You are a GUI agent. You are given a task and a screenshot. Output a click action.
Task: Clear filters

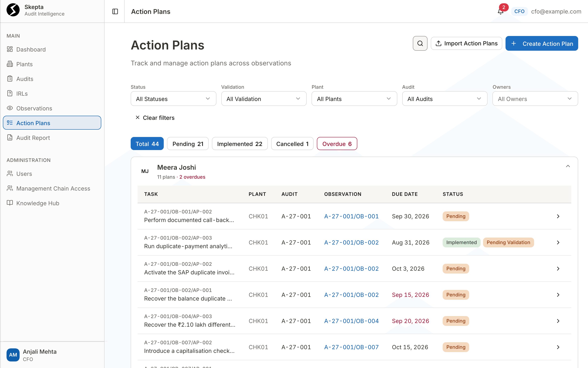tap(155, 118)
